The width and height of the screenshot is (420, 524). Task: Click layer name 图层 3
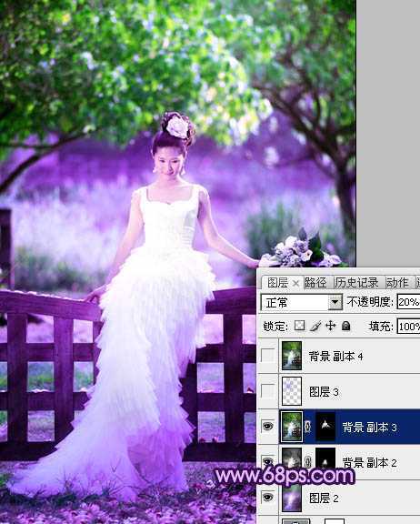[x=324, y=392]
